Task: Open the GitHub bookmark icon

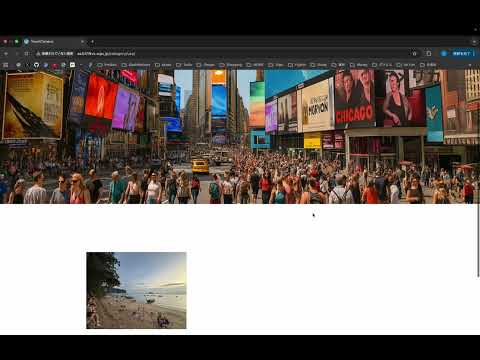Action: [36, 65]
